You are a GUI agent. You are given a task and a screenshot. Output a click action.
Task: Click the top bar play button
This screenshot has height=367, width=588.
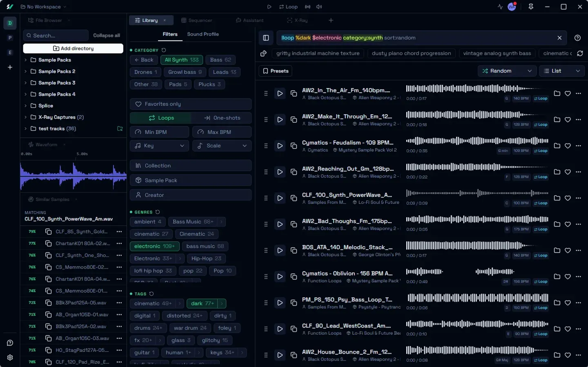269,7
